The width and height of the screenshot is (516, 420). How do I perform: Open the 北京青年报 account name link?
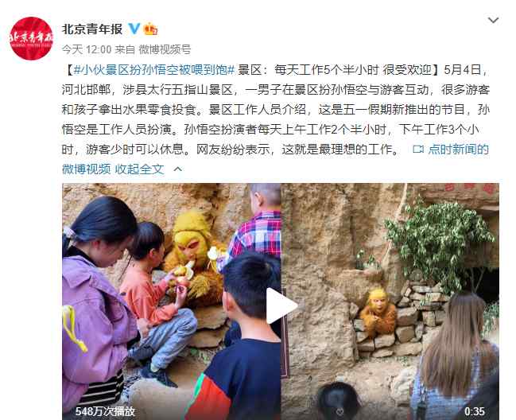(x=92, y=29)
